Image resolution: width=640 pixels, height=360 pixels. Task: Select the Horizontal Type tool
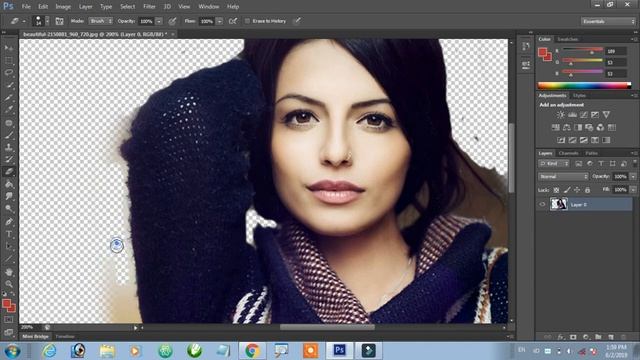[x=9, y=234]
